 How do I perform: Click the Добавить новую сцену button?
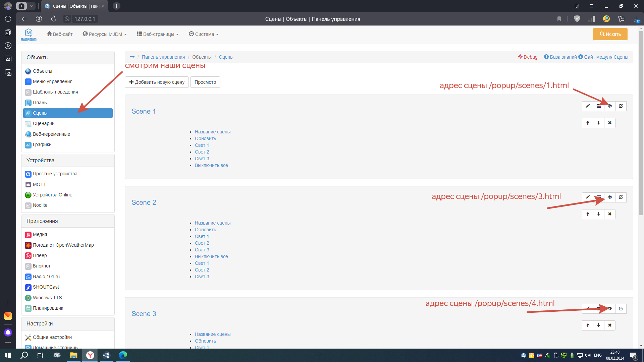click(x=157, y=82)
